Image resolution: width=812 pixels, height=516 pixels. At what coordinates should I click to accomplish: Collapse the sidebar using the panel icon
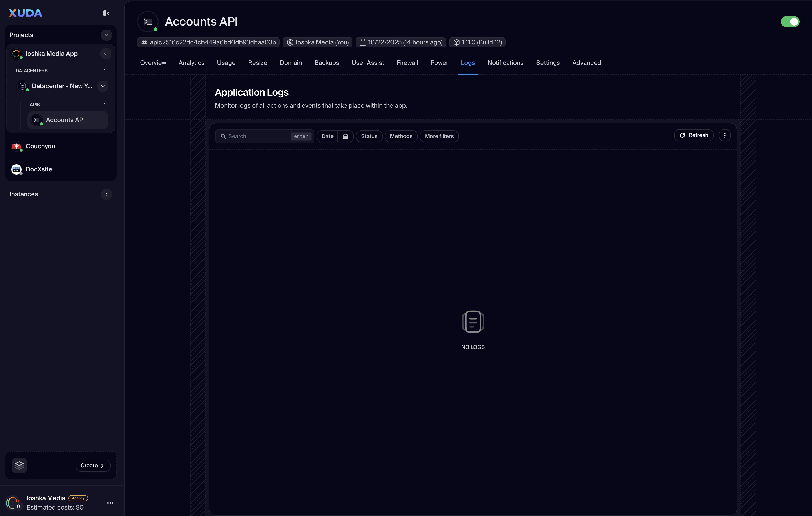point(106,13)
